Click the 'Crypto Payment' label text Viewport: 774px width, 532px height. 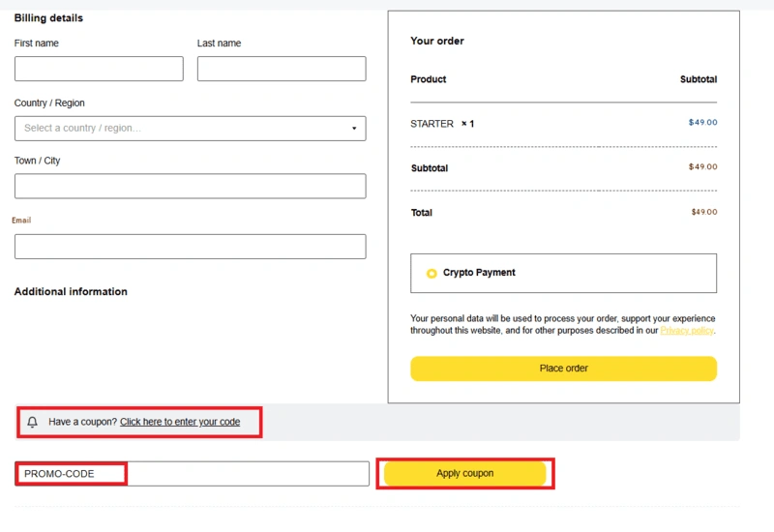click(479, 273)
